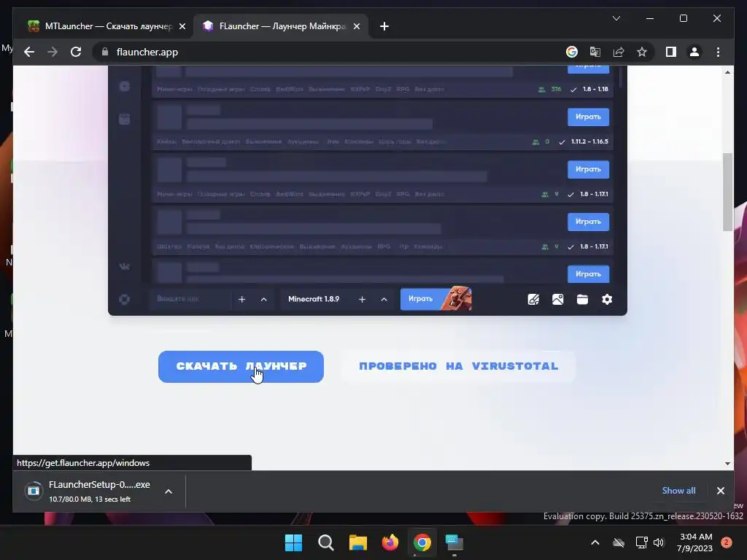The height and width of the screenshot is (560, 747).
Task: Open the tab search chevron
Action: (616, 18)
